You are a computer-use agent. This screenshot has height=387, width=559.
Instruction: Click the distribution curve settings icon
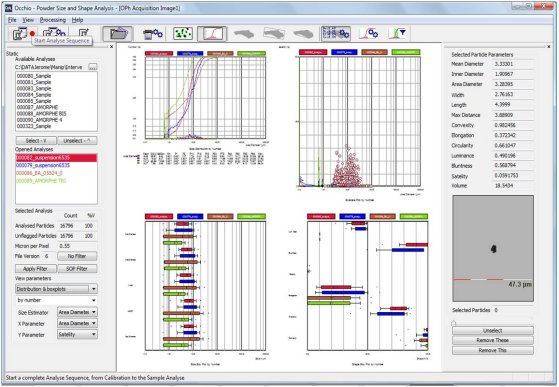369,34
